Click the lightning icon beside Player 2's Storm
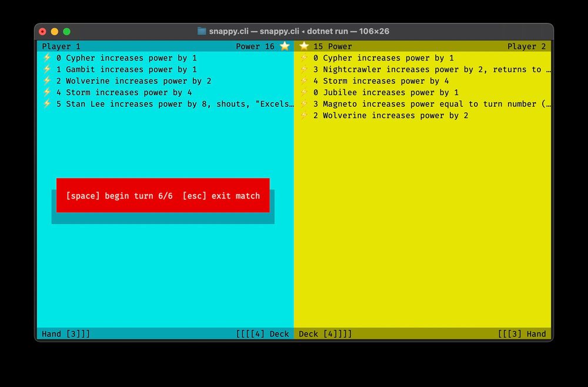 [x=304, y=80]
